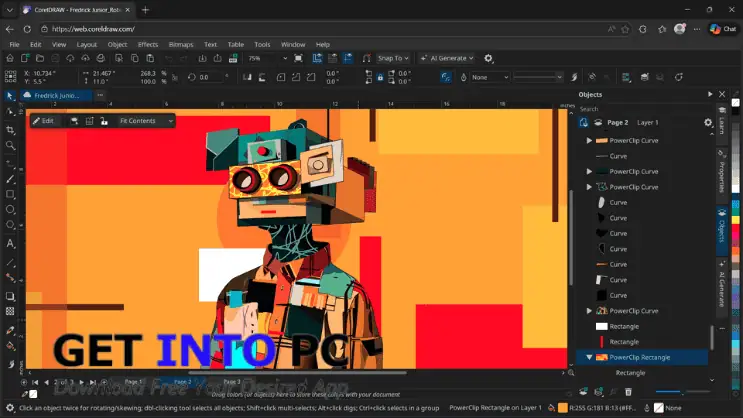
Task: Open the File menu
Action: [15, 45]
